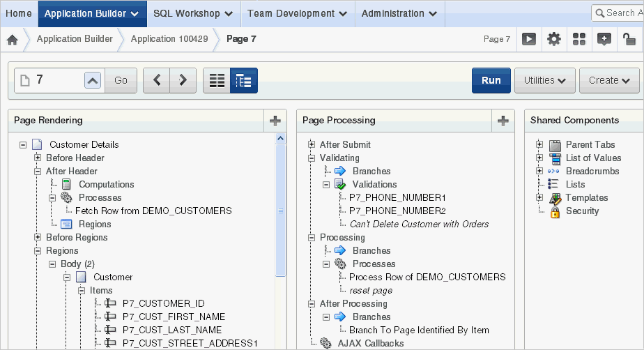Click the After Header Regions icon
Screen dimensions: 644x350
pyautogui.click(x=66, y=224)
